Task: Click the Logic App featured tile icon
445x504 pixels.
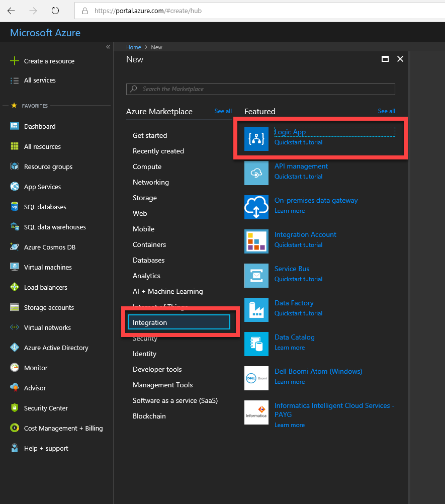Action: [x=256, y=139]
